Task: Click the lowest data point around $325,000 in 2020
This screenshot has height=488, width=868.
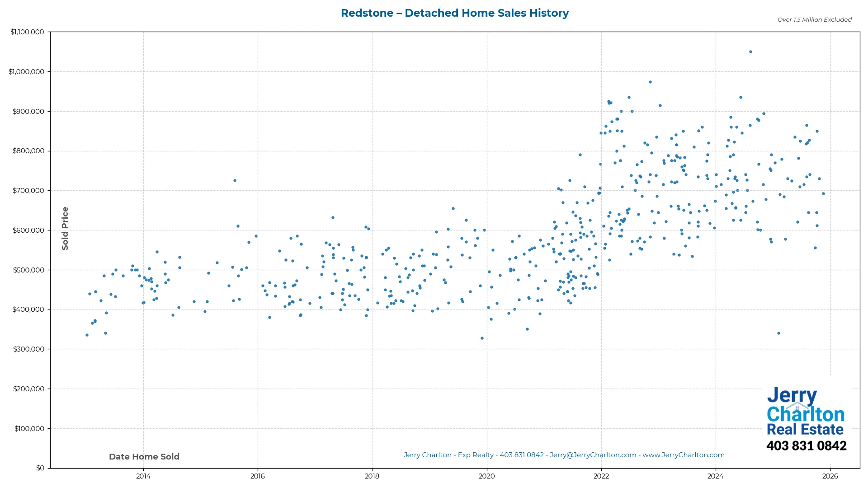Action: point(482,338)
